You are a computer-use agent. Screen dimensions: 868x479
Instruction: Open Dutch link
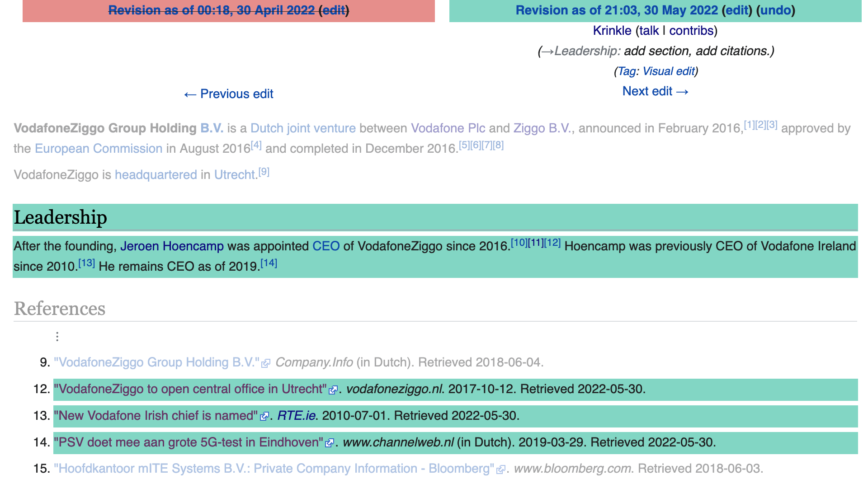coord(267,128)
